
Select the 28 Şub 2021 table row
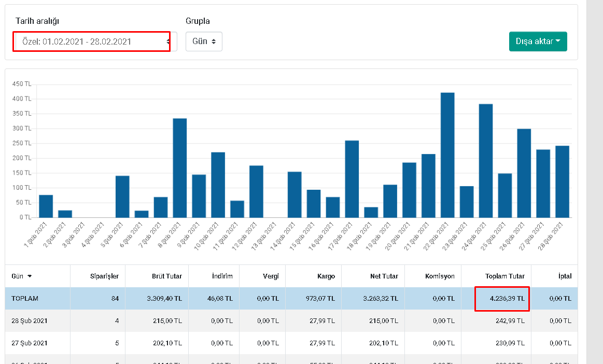[291, 321]
